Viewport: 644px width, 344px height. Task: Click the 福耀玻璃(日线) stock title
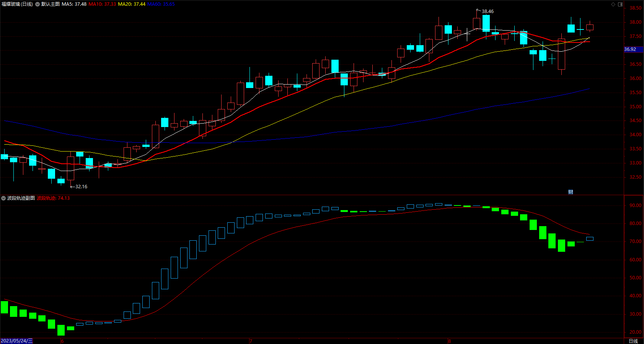point(17,4)
